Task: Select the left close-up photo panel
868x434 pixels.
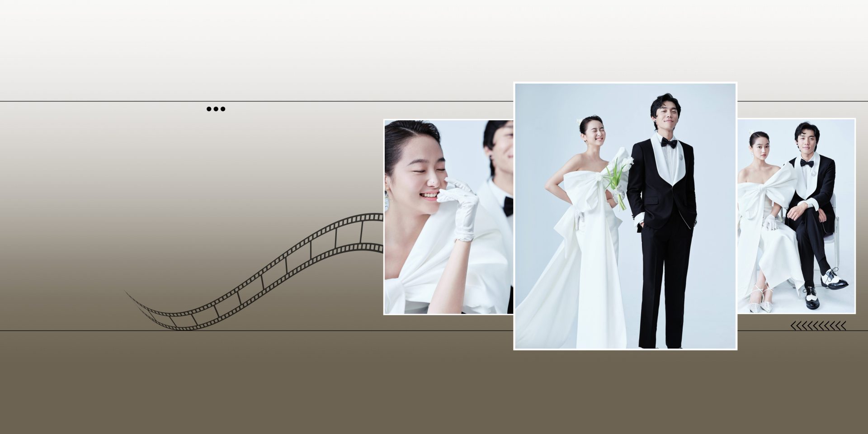Action: click(448, 217)
